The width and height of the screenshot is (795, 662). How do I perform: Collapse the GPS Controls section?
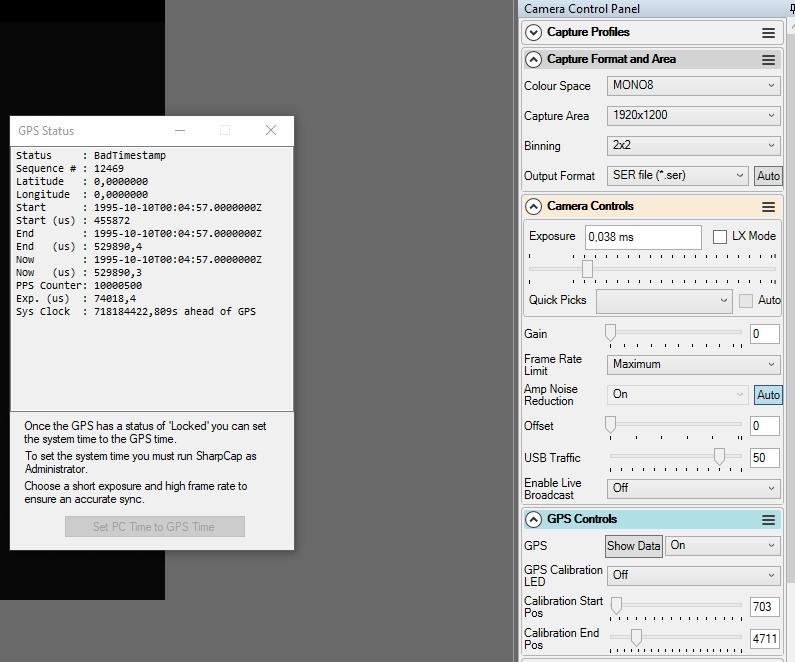point(533,520)
